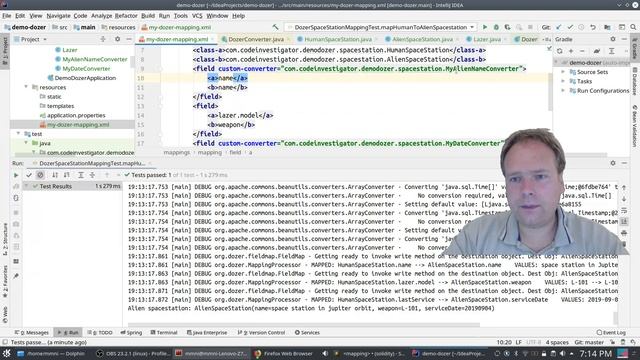Expand all in Gradle panel toolbar
This screenshot has height=360, width=640.
[611, 51]
